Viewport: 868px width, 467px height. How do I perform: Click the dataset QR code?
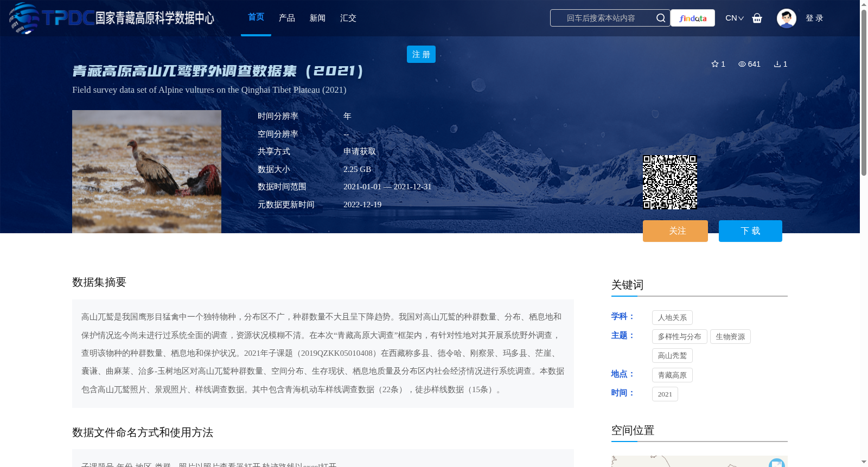(x=670, y=182)
